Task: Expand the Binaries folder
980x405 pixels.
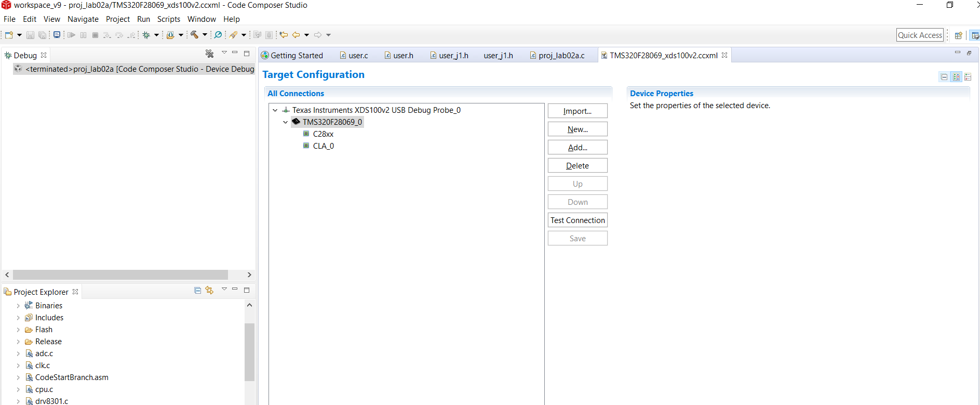Action: click(x=18, y=306)
